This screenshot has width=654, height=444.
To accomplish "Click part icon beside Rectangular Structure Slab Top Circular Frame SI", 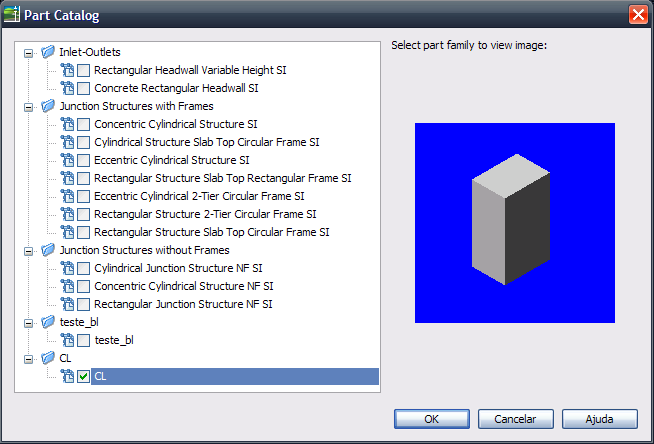I will [67, 232].
